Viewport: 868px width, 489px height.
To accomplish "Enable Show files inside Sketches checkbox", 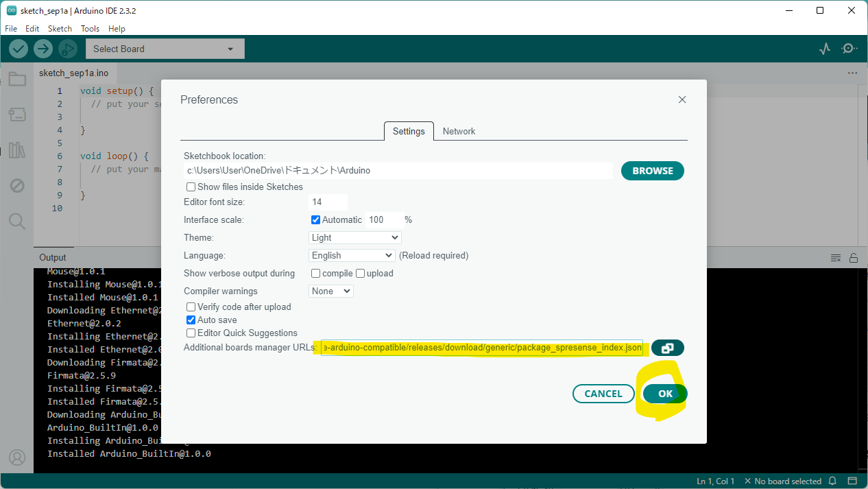I will coord(191,187).
